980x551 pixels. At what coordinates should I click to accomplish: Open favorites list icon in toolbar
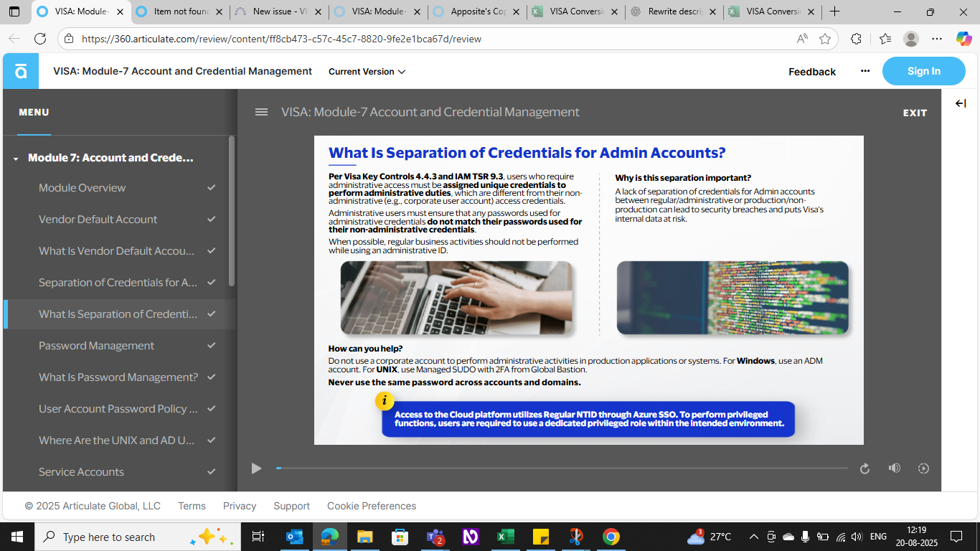point(885,39)
